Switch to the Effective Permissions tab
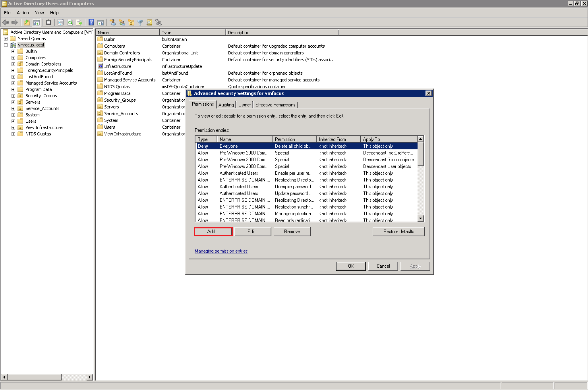Image resolution: width=588 pixels, height=390 pixels. (275, 105)
